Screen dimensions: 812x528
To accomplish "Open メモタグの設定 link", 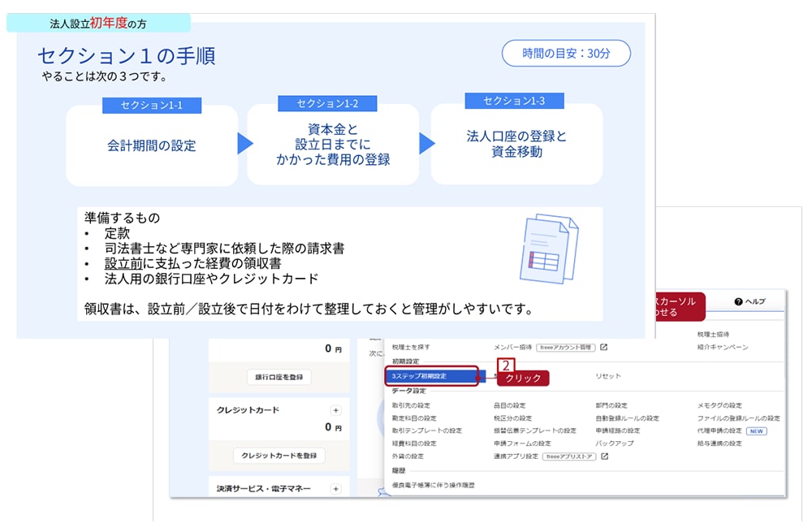I will point(719,405).
